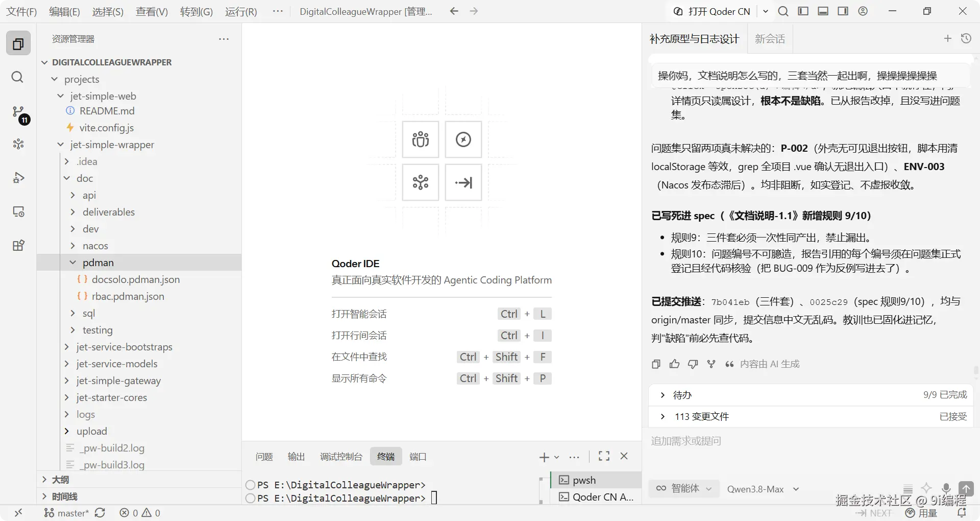Click the arrow-to-bar NEXT tile in welcome page
The image size is (980, 521).
[x=463, y=182]
